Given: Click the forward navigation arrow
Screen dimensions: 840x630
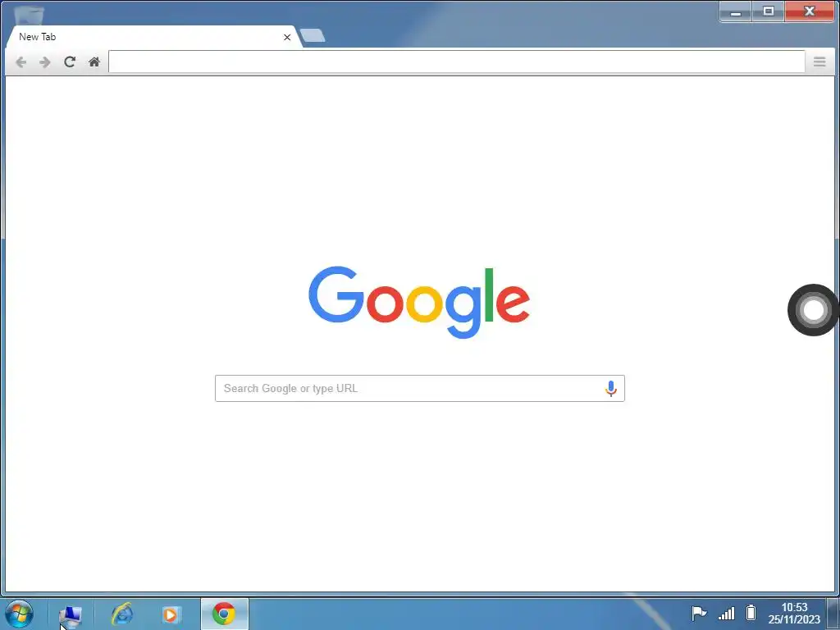Looking at the screenshot, I should [x=45, y=62].
